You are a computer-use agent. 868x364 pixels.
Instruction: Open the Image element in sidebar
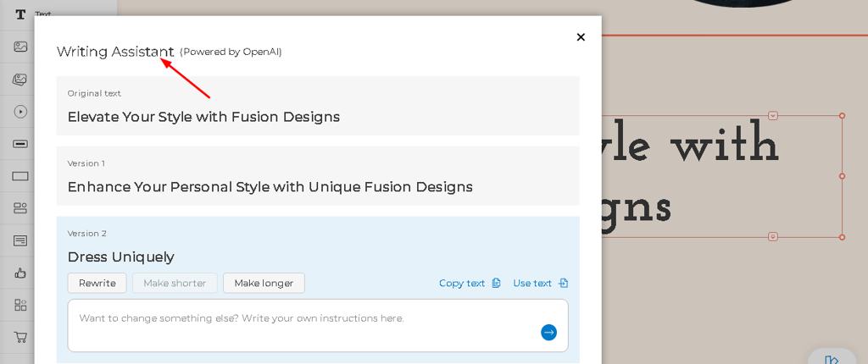point(20,47)
